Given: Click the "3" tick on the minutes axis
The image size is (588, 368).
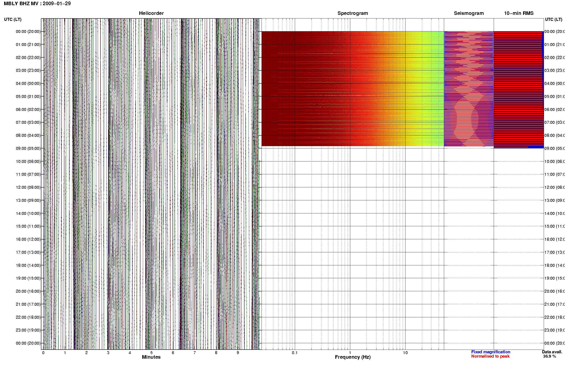Looking at the screenshot, I should point(108,353).
